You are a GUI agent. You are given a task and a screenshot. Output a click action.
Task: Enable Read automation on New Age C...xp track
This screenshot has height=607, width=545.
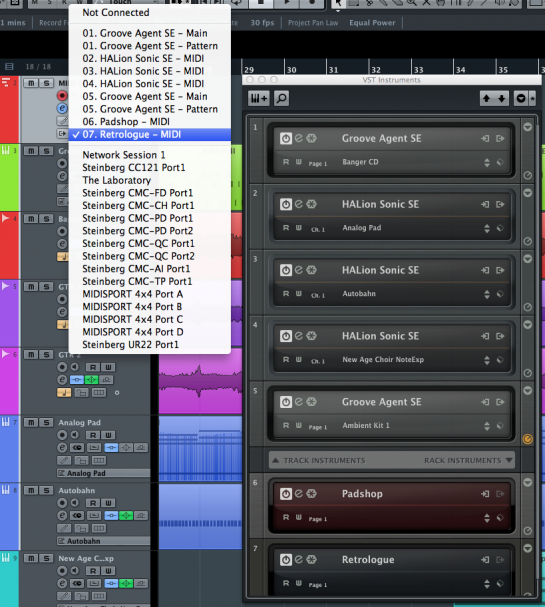tap(93, 571)
